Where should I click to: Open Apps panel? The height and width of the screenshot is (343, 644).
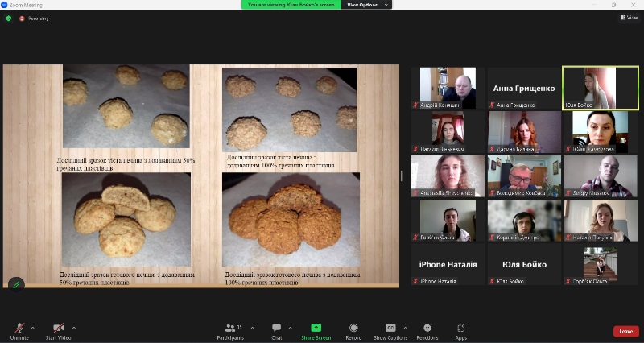460,332
